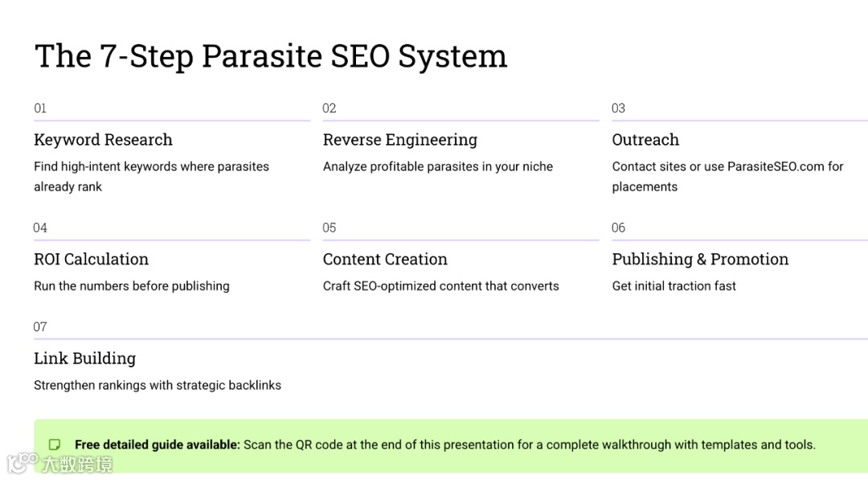Click the Outreach step heading

click(x=645, y=140)
